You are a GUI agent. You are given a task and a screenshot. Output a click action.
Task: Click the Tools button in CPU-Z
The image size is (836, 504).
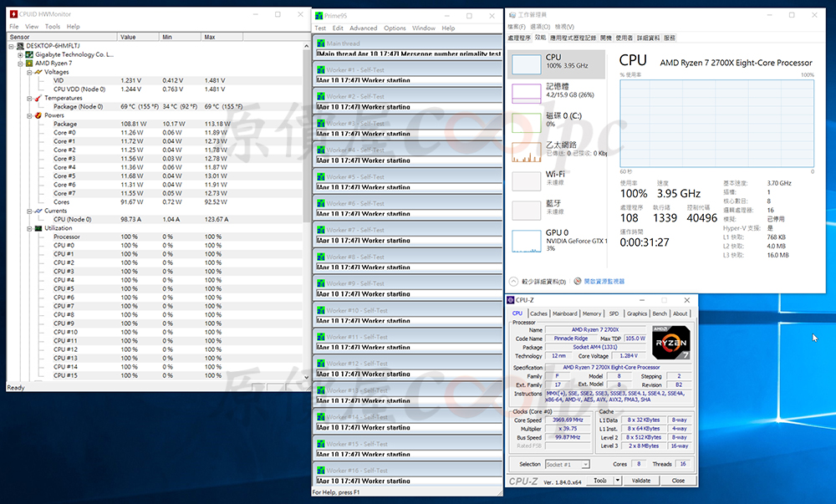coord(600,481)
